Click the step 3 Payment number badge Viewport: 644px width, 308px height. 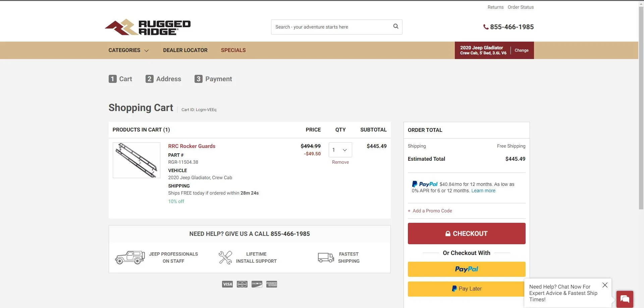199,79
